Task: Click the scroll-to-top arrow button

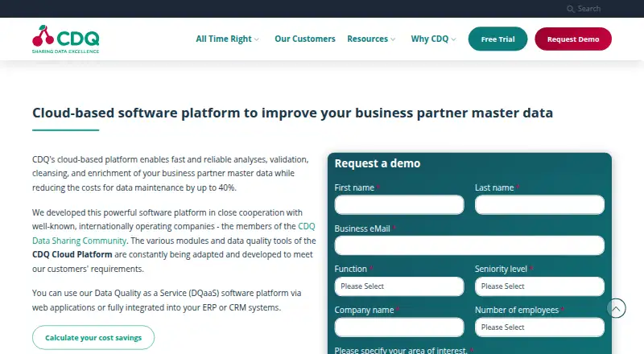Action: click(616, 308)
